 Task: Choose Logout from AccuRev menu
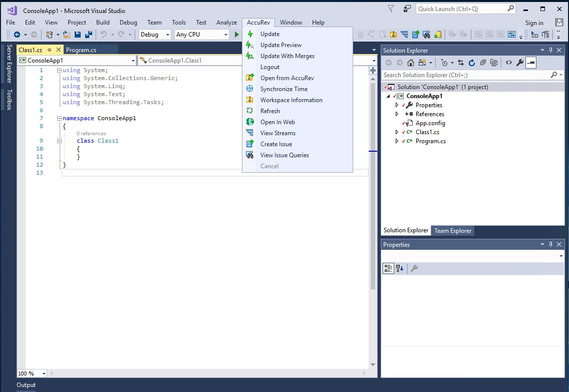(x=298, y=67)
